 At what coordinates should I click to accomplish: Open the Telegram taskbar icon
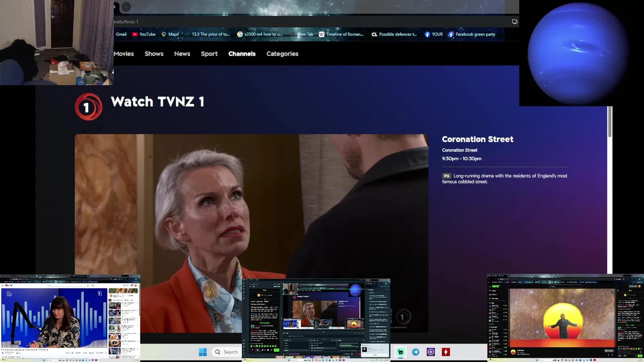pos(416,352)
